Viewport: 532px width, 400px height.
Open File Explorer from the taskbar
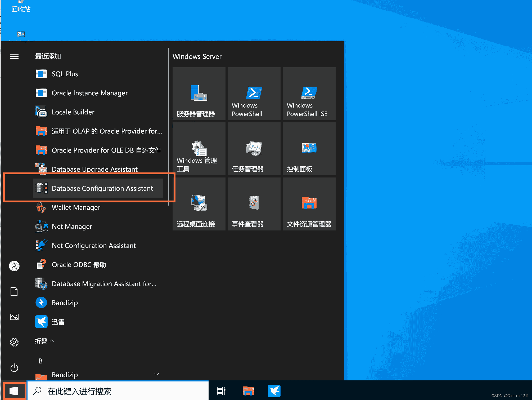click(248, 391)
